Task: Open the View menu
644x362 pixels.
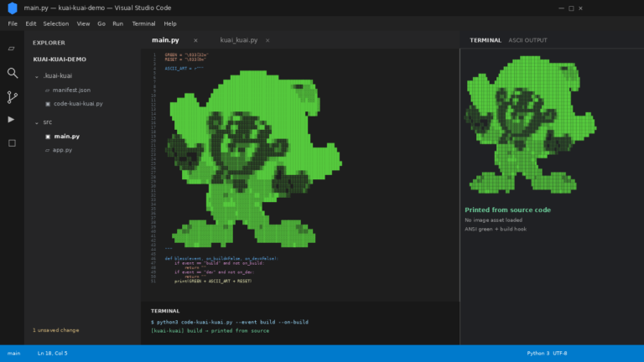Action: click(x=83, y=23)
